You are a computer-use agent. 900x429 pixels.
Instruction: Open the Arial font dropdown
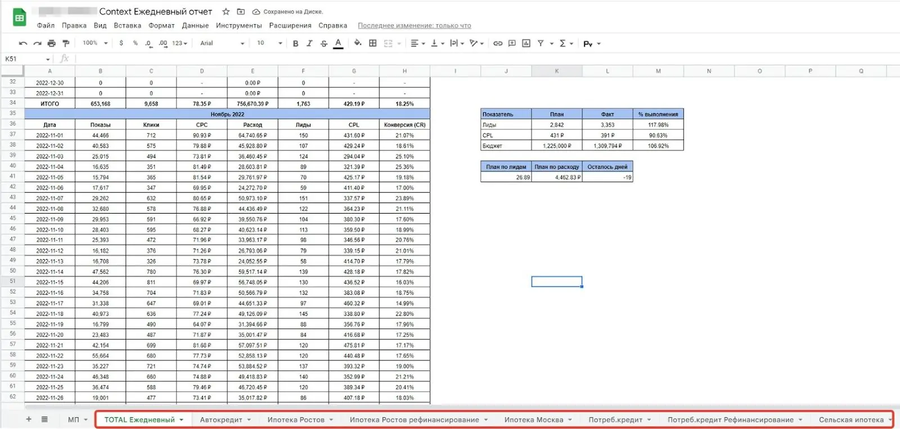[222, 43]
